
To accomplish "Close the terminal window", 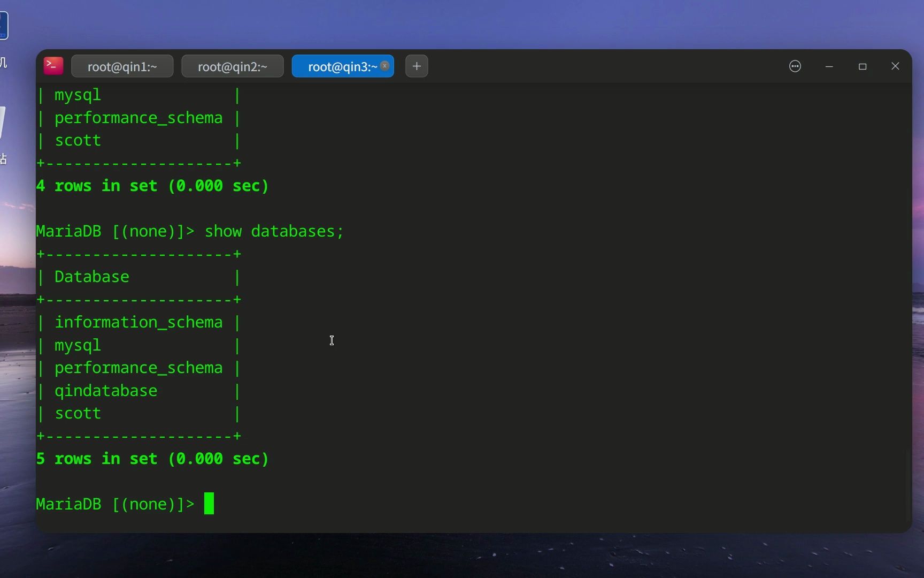I will [x=896, y=66].
